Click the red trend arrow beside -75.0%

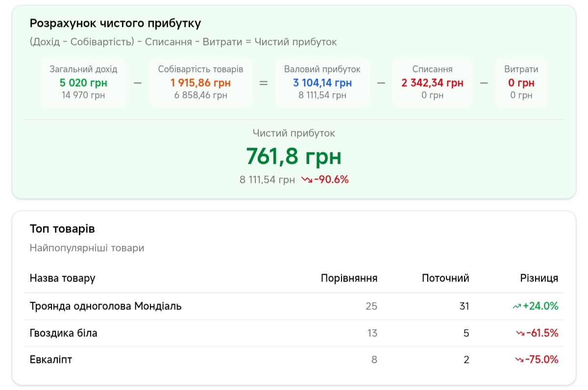point(520,360)
